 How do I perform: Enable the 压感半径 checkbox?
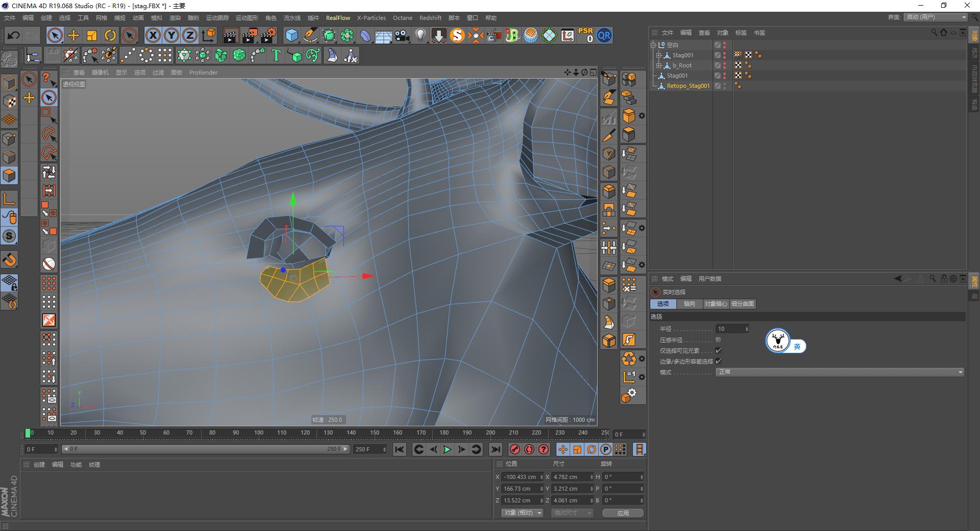click(x=718, y=339)
